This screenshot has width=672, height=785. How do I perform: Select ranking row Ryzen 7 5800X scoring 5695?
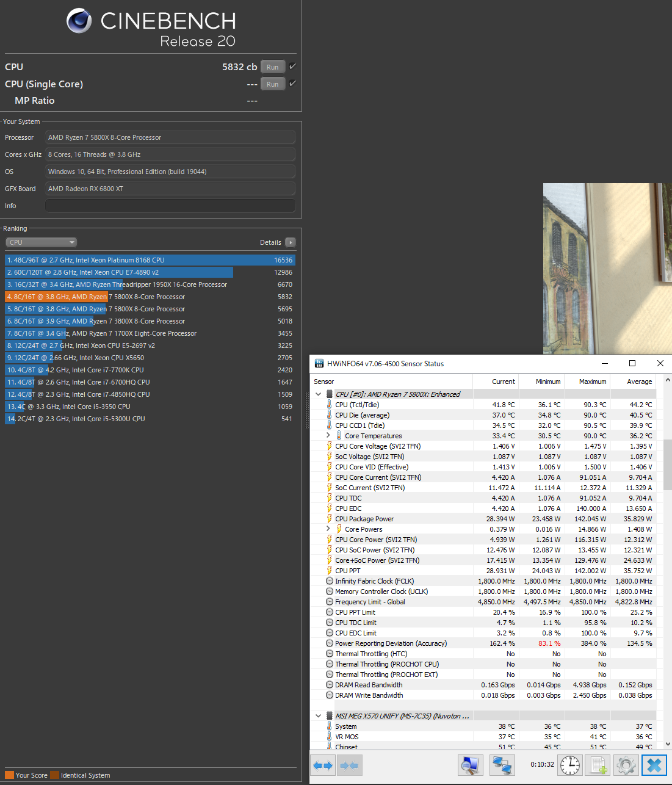150,309
